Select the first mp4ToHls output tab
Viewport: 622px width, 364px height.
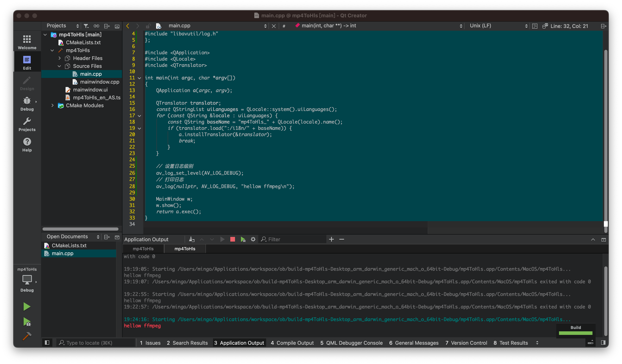[143, 249]
